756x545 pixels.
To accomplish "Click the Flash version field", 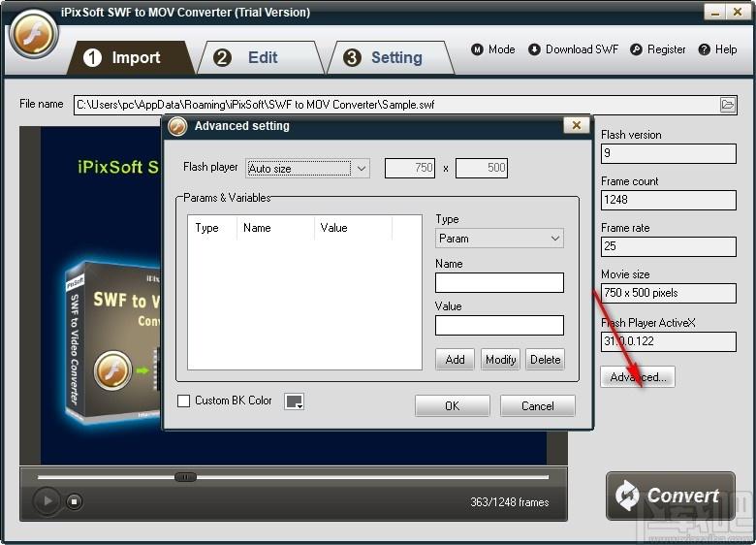I will [668, 153].
